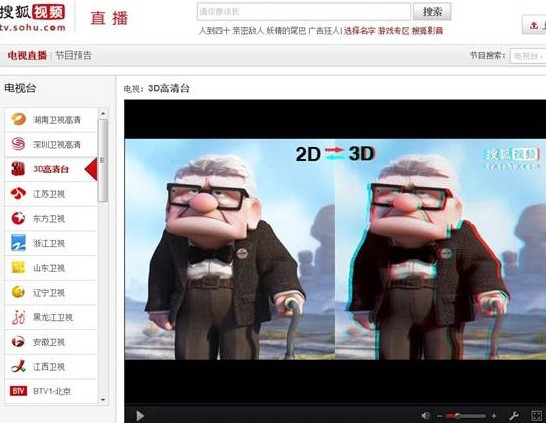Select 江西卫视 channel

(x=51, y=367)
